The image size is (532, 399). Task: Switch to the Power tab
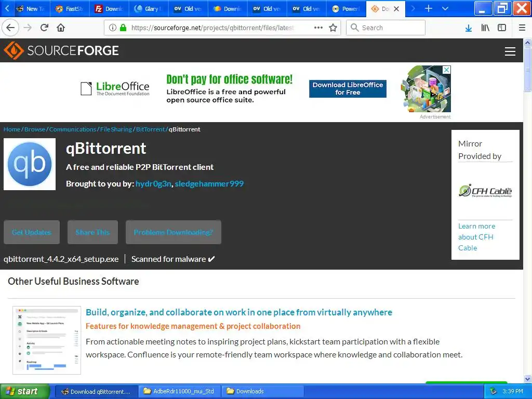(x=347, y=9)
